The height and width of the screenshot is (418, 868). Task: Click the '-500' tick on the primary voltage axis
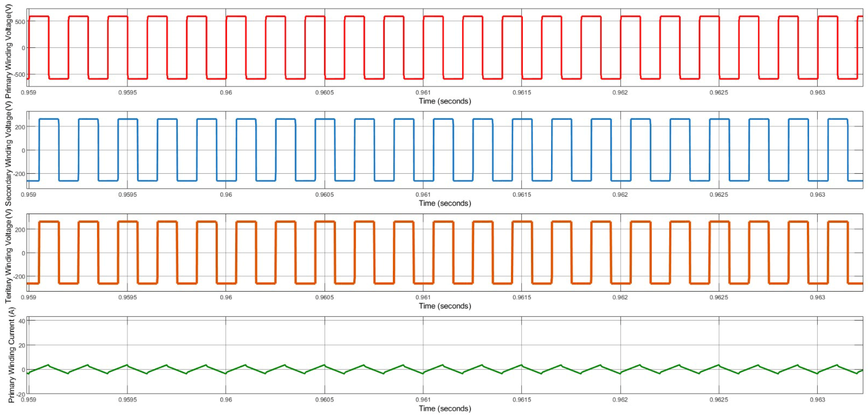coord(19,74)
